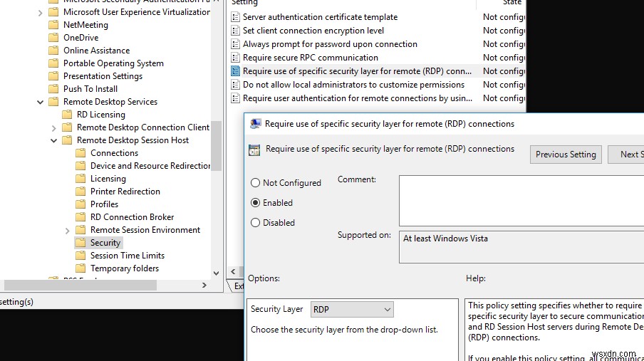Select Always prompt for password upon connection
This screenshot has width=644, height=361.
[330, 44]
